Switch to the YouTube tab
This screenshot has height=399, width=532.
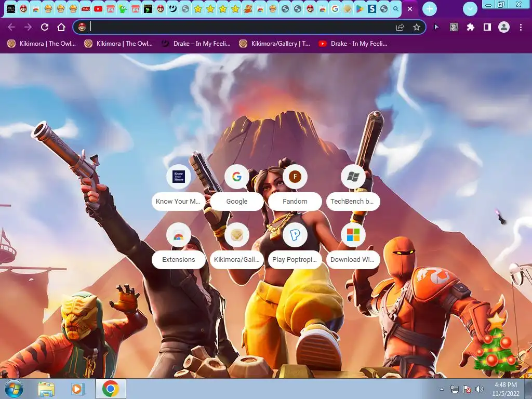click(x=98, y=9)
